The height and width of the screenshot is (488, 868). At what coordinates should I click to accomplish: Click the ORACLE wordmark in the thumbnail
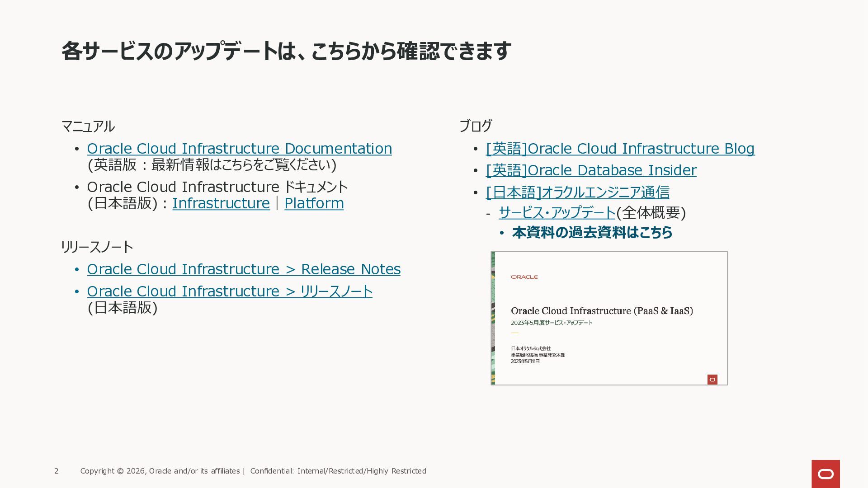(524, 277)
